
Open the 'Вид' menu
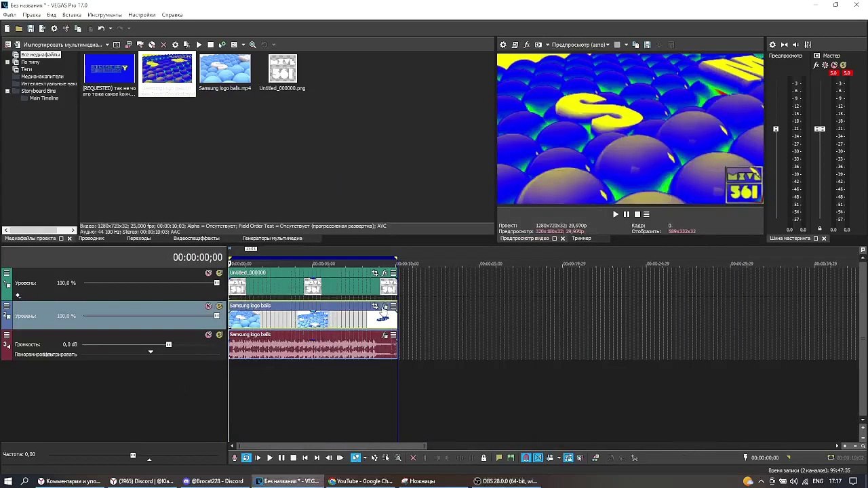52,15
